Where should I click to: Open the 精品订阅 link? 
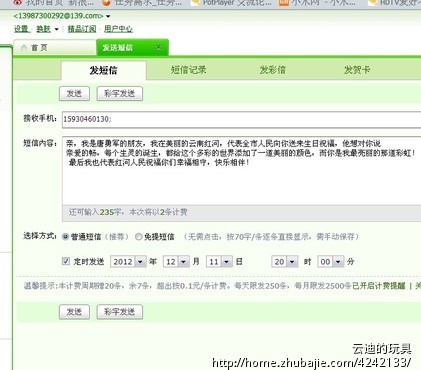point(82,29)
